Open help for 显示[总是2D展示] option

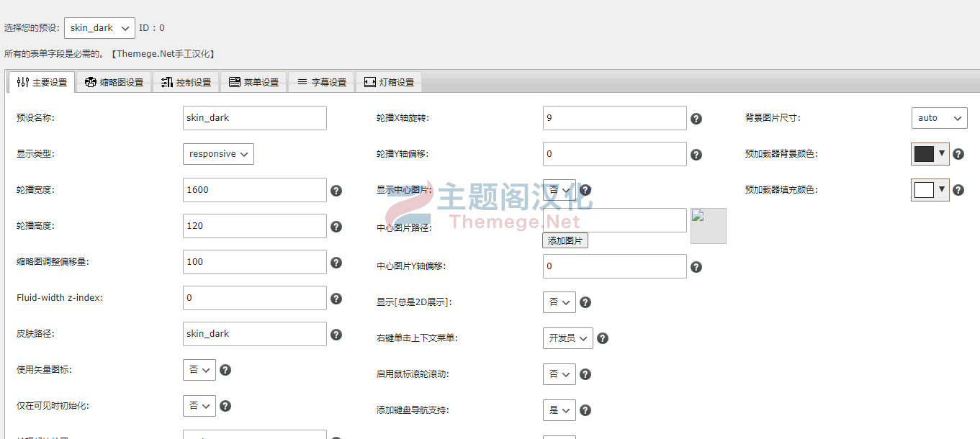[x=585, y=302]
